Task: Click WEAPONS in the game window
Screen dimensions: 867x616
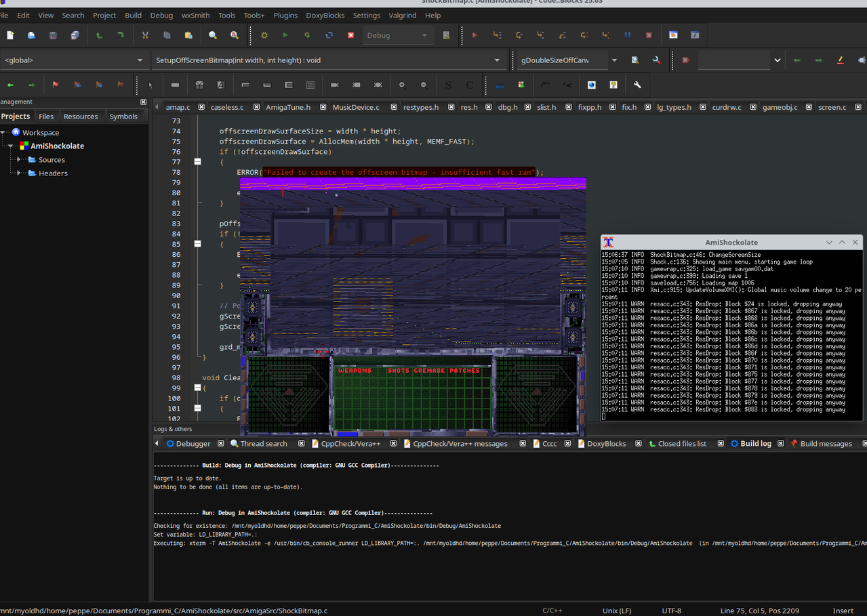Action: pyautogui.click(x=355, y=371)
